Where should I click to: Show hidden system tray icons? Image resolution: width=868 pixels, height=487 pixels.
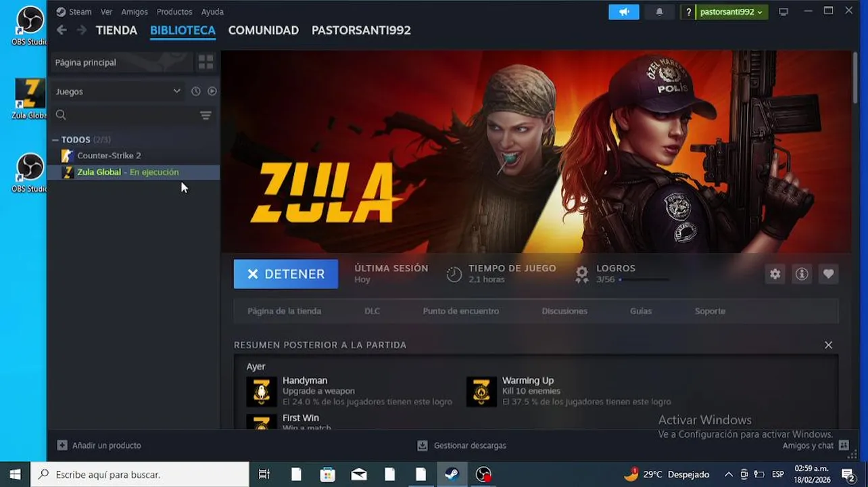pos(728,474)
